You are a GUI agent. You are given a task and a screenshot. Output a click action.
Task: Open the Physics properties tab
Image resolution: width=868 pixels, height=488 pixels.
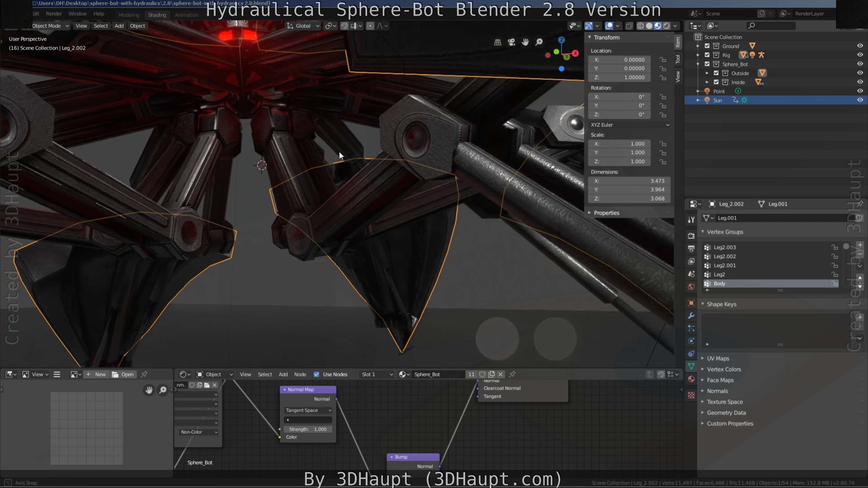pyautogui.click(x=691, y=341)
